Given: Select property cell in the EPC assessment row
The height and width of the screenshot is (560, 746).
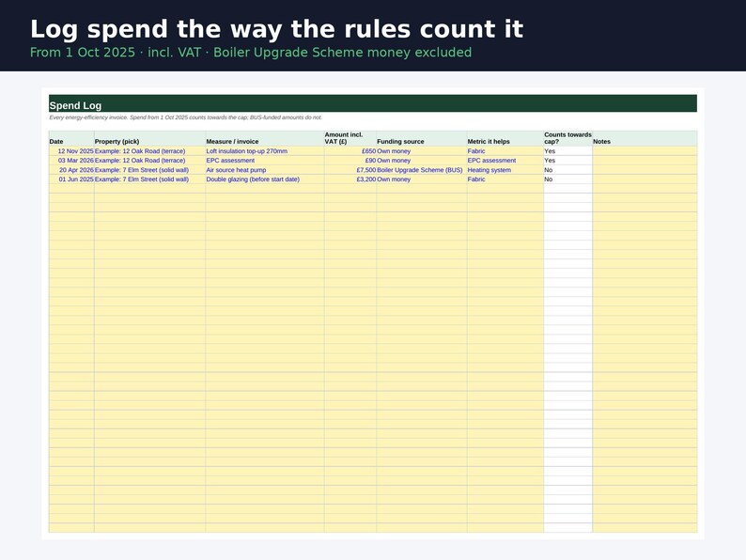Looking at the screenshot, I should pos(150,161).
